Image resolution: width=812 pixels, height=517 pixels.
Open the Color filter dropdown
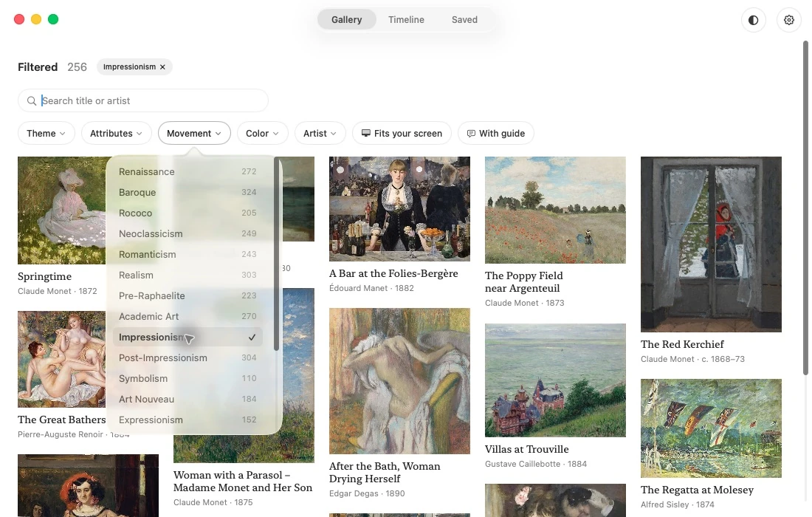(262, 133)
